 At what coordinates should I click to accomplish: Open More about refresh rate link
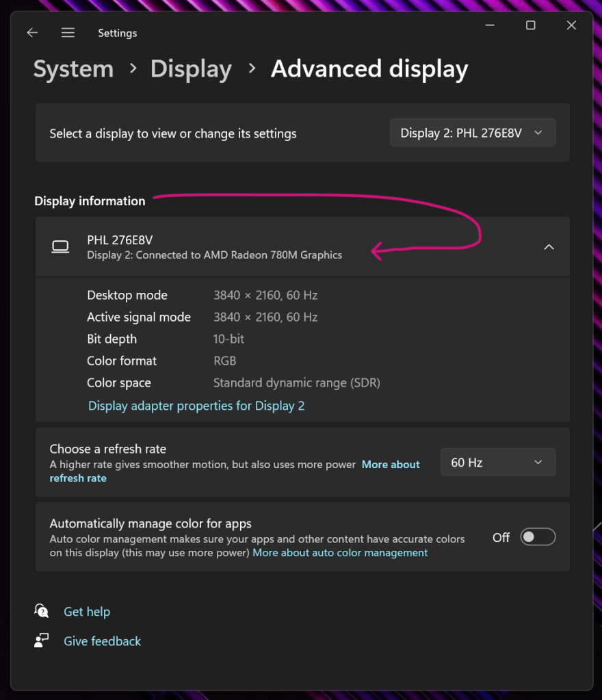[x=391, y=465]
